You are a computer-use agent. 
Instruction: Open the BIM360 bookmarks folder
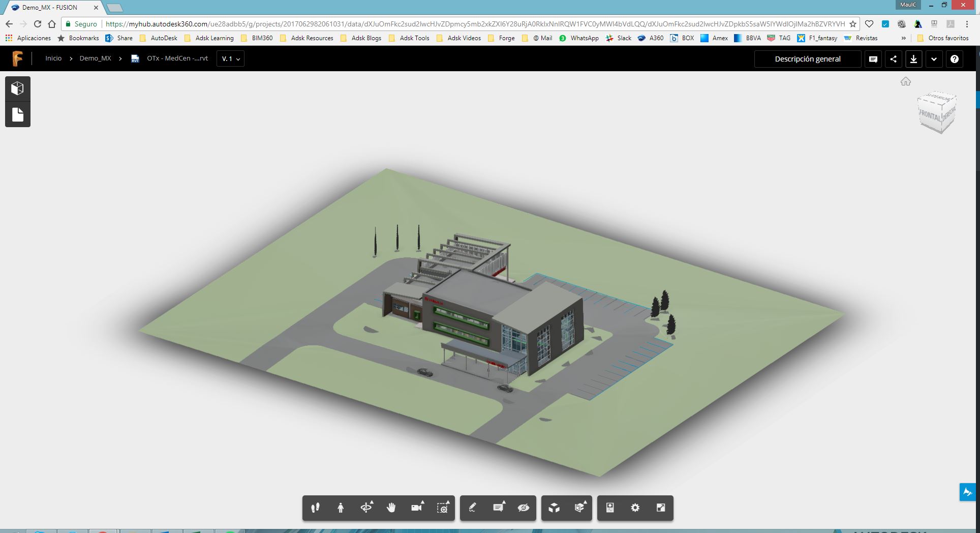(257, 38)
